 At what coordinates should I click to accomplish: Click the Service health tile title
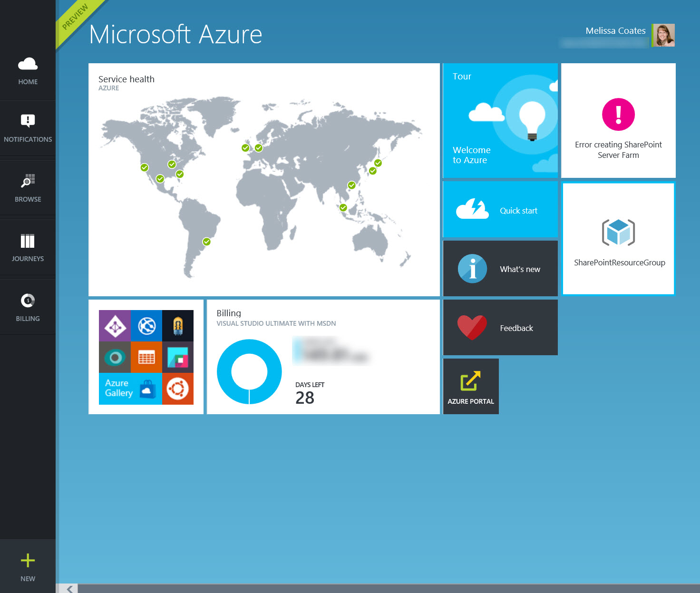click(126, 79)
